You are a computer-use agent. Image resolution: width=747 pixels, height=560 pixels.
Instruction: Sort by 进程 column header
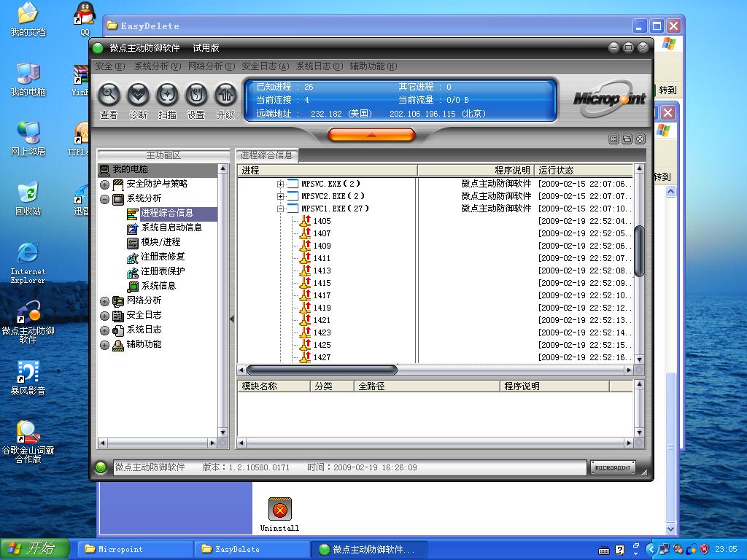328,171
